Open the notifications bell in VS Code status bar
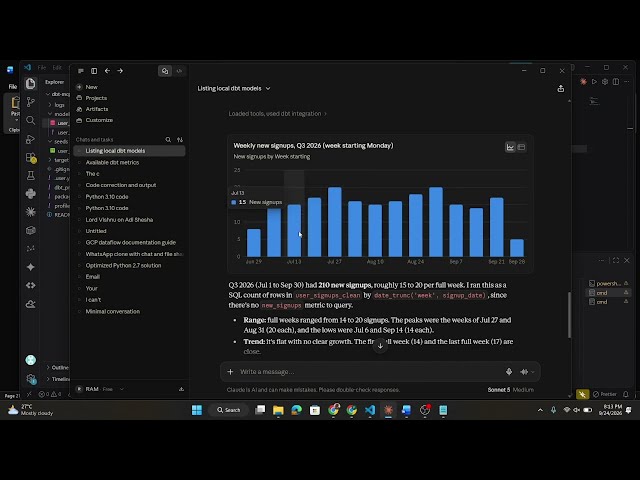Screen dimensions: 640x480 (626, 394)
